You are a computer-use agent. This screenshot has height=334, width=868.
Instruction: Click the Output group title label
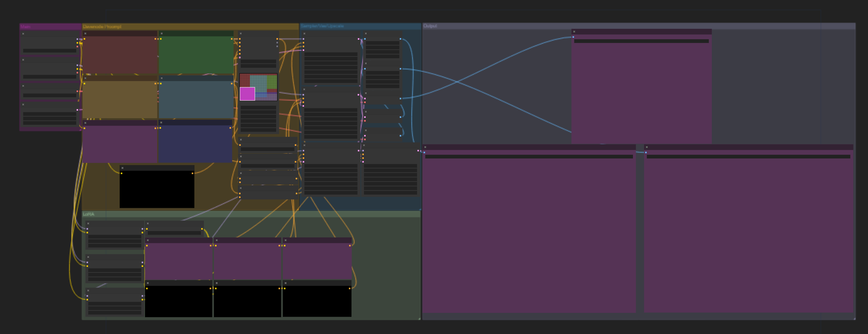click(430, 26)
